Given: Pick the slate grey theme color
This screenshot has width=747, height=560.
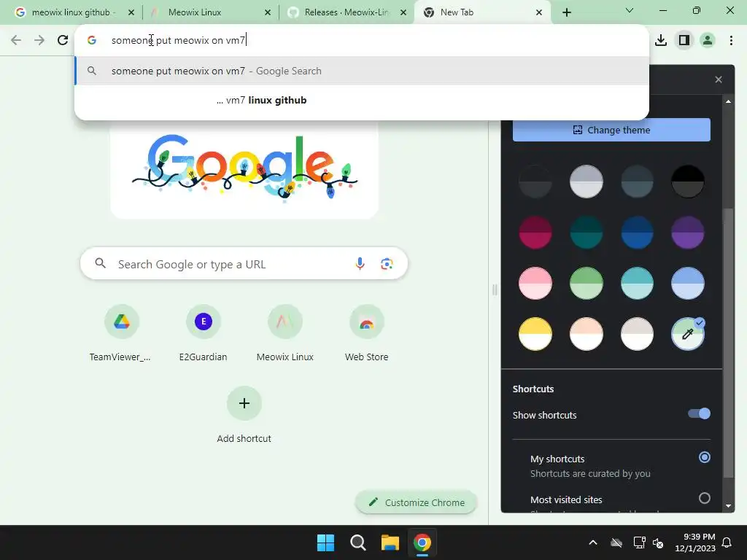Looking at the screenshot, I should pyautogui.click(x=637, y=182).
